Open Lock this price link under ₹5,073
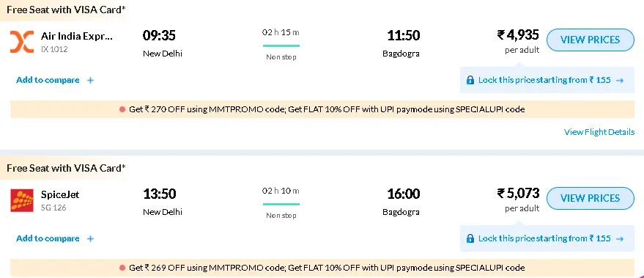644x278 pixels. pyautogui.click(x=545, y=238)
